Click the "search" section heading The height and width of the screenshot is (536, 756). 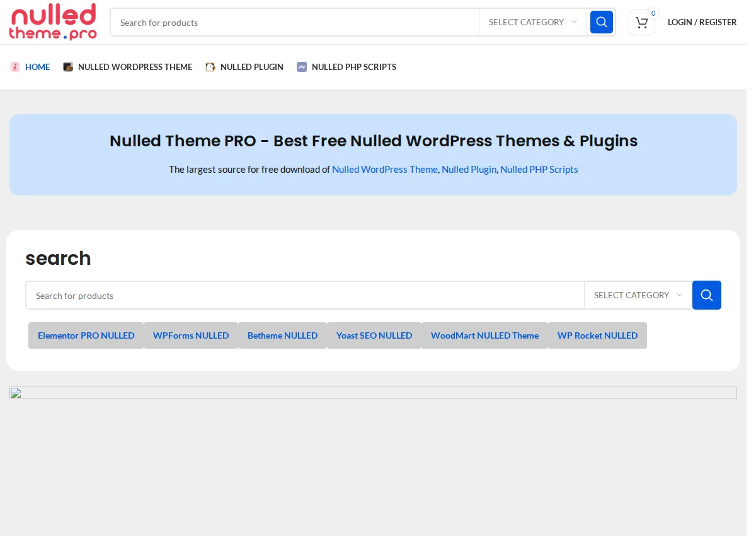[58, 259]
